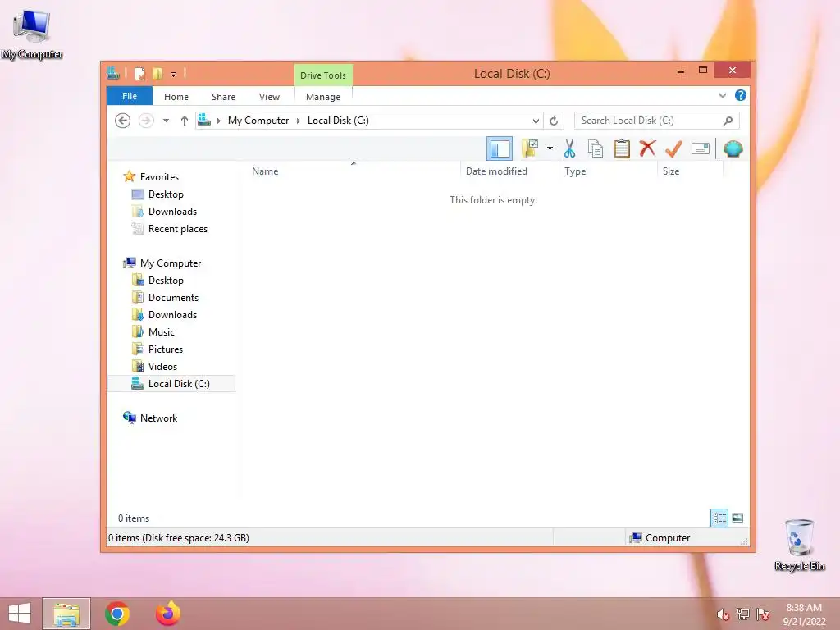
Task: Expand chevron after My Computer breadcrumb
Action: (299, 121)
